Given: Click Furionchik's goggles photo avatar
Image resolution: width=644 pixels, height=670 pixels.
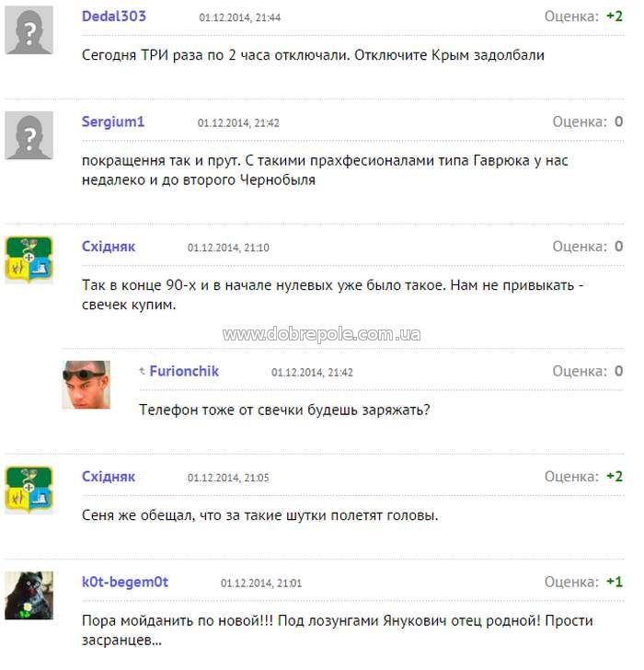Looking at the screenshot, I should 86,385.
